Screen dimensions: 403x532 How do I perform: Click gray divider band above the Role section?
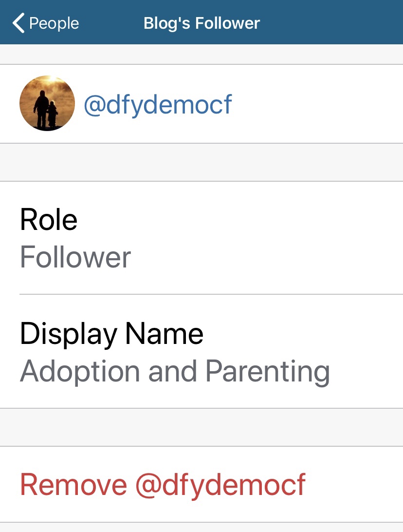click(x=201, y=162)
